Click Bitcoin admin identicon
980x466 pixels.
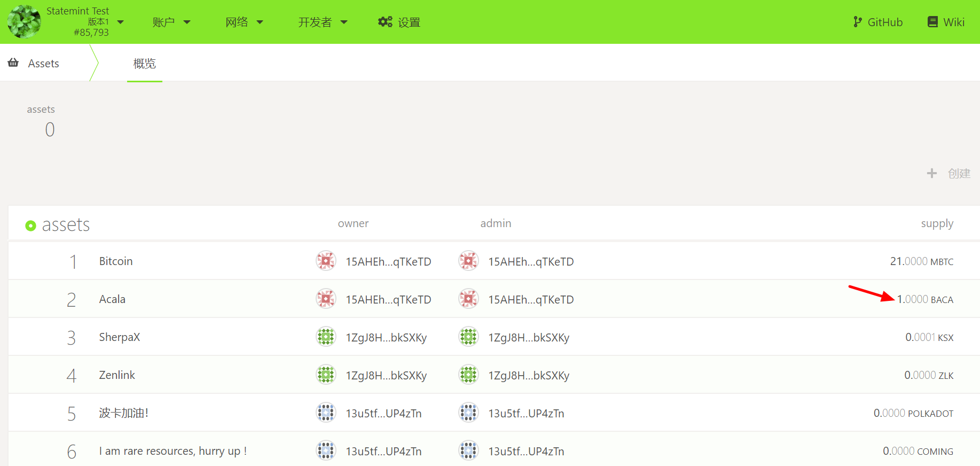468,261
